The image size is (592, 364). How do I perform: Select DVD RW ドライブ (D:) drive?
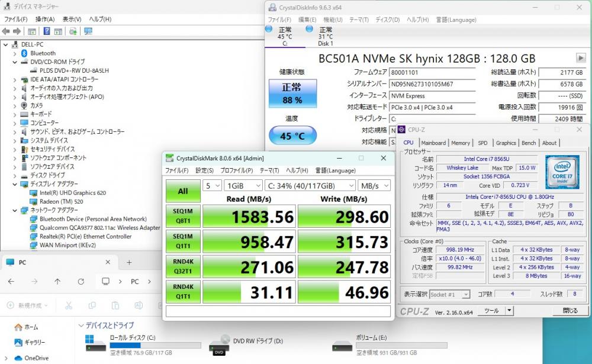coord(246,344)
